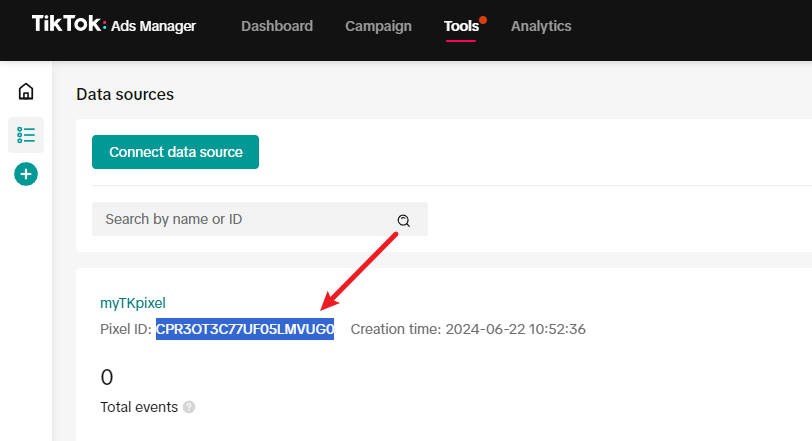Click the green plus sidebar icon
This screenshot has height=441, width=812.
coord(26,174)
